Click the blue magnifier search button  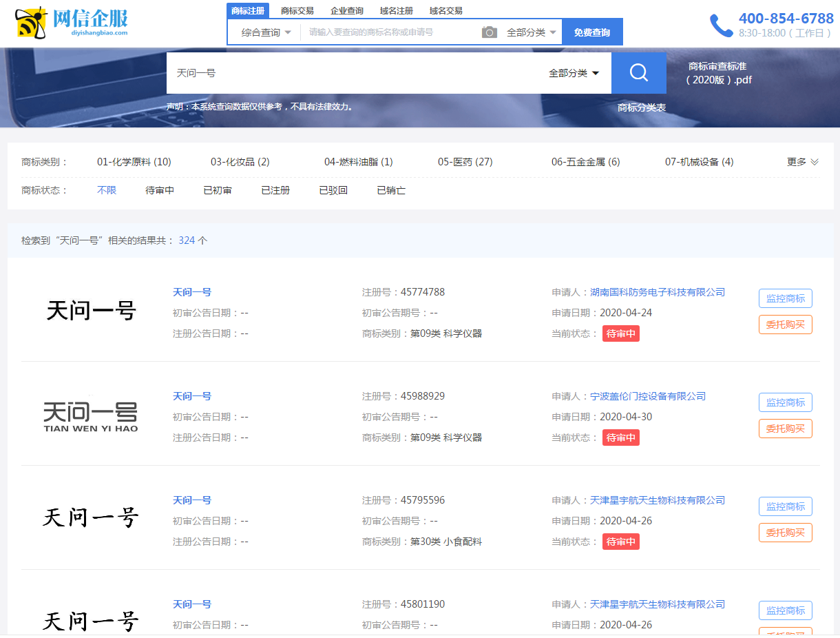(639, 73)
